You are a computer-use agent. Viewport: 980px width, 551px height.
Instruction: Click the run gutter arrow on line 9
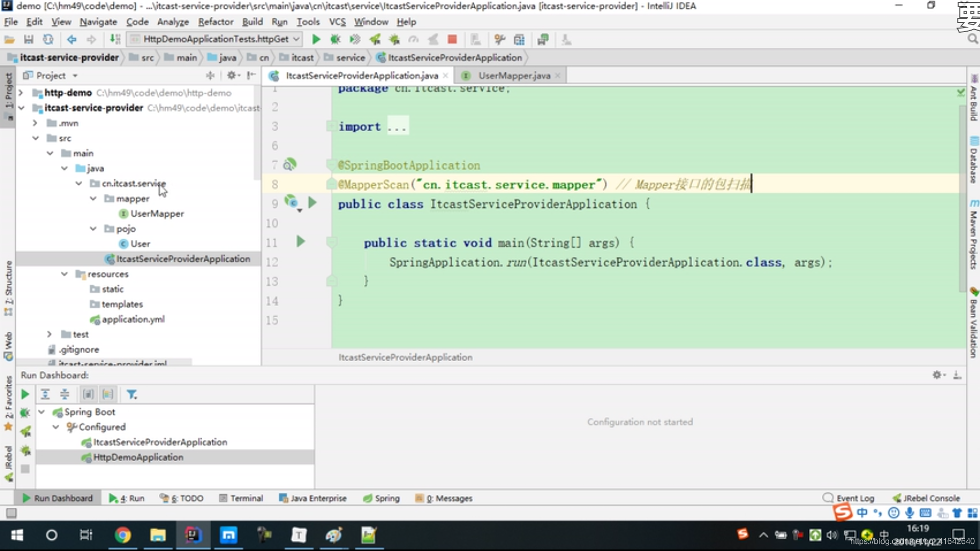click(x=312, y=203)
